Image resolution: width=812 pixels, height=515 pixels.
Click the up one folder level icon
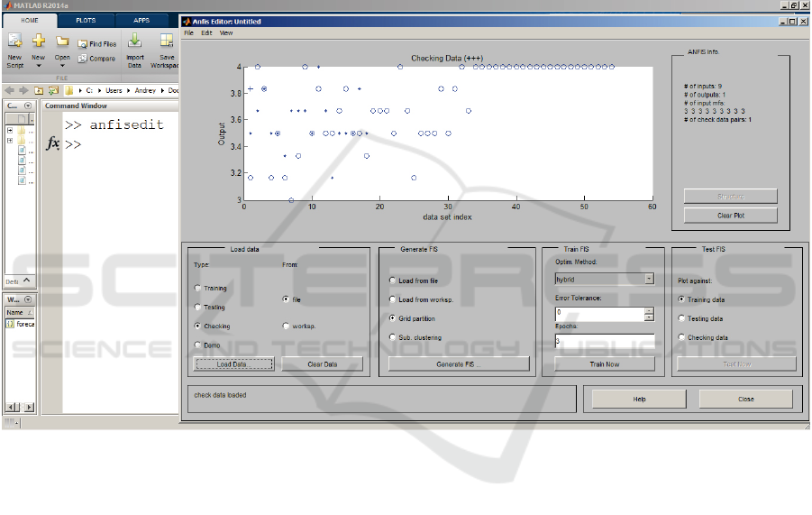pyautogui.click(x=39, y=90)
